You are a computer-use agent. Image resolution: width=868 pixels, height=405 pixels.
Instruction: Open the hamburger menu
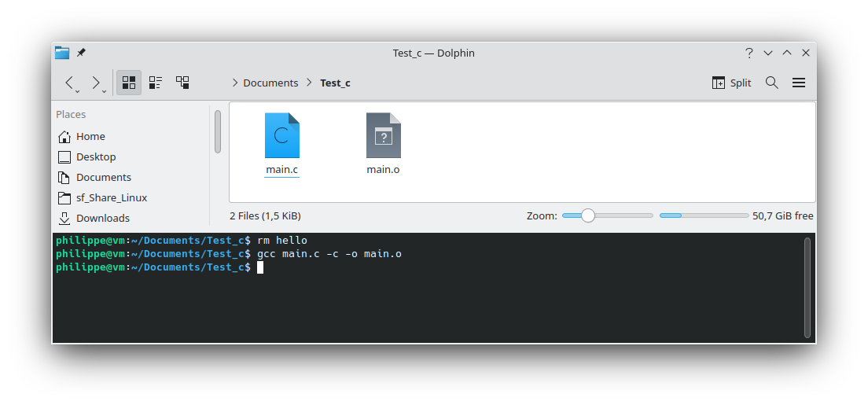(x=799, y=83)
